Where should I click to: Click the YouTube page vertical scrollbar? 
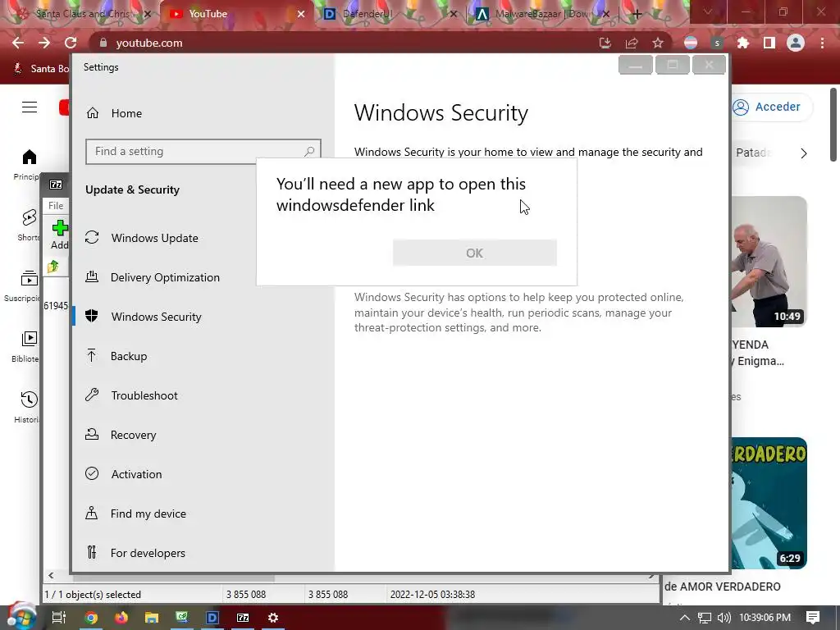[833, 125]
